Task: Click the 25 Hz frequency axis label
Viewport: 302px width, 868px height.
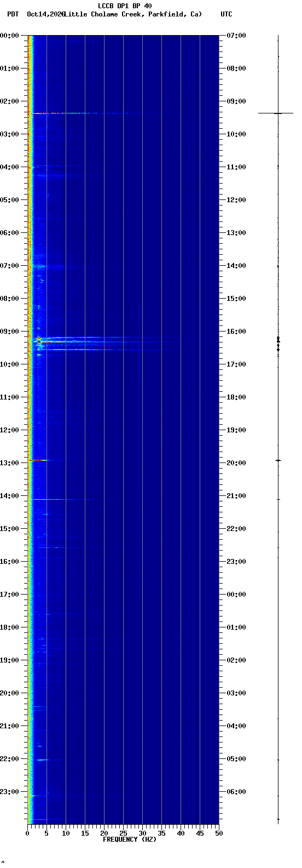Action: coord(123,833)
